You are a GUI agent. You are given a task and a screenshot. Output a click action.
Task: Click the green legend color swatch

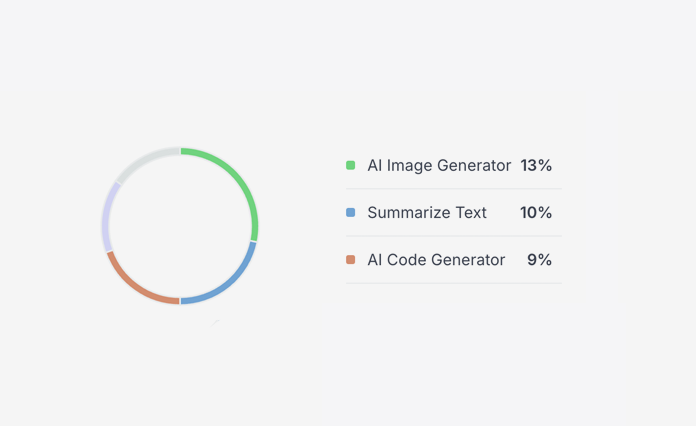tap(351, 165)
